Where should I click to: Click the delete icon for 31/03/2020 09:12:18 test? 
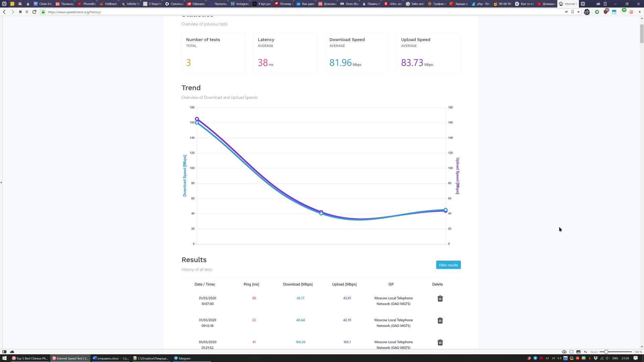point(440,320)
